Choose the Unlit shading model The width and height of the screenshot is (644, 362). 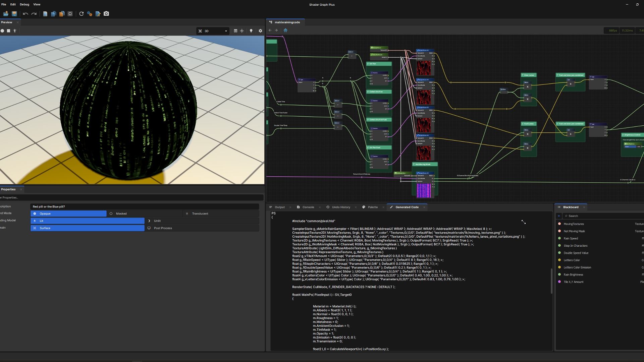pos(157,221)
